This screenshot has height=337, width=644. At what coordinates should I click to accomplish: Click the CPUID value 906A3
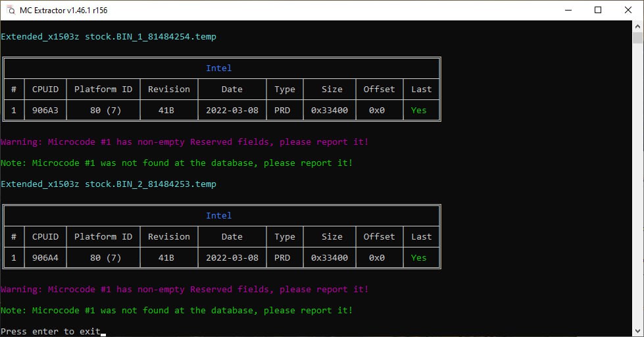click(x=45, y=110)
